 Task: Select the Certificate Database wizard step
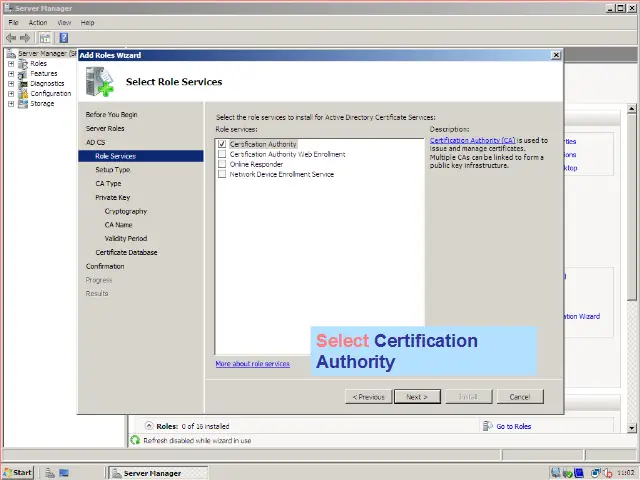coord(127,253)
